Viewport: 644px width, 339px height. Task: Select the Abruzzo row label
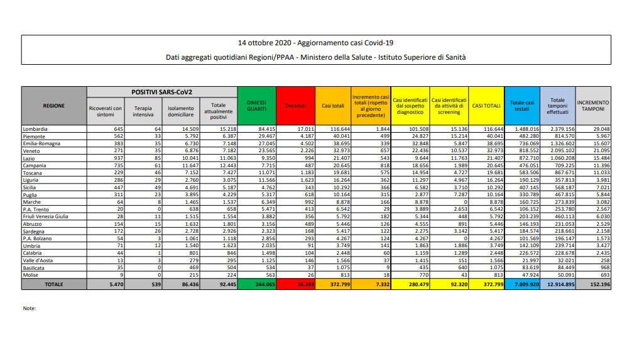33,224
